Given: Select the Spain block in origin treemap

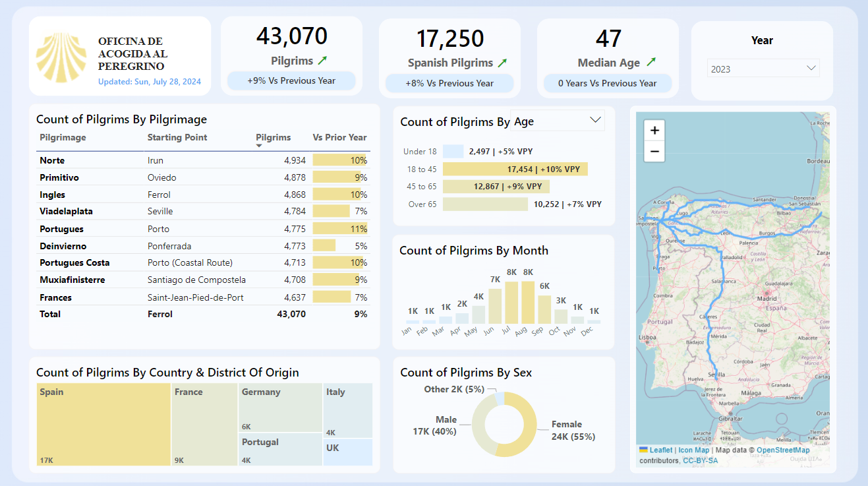Looking at the screenshot, I should tap(103, 425).
